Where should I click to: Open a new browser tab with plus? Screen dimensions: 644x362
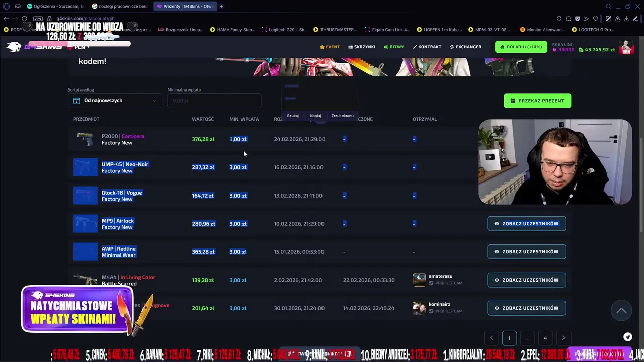point(221,6)
